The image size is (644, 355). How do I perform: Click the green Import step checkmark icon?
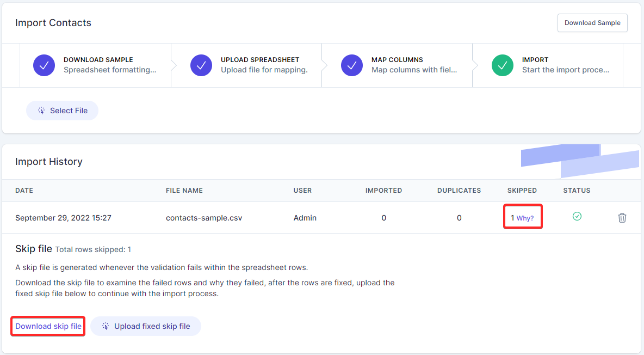503,65
